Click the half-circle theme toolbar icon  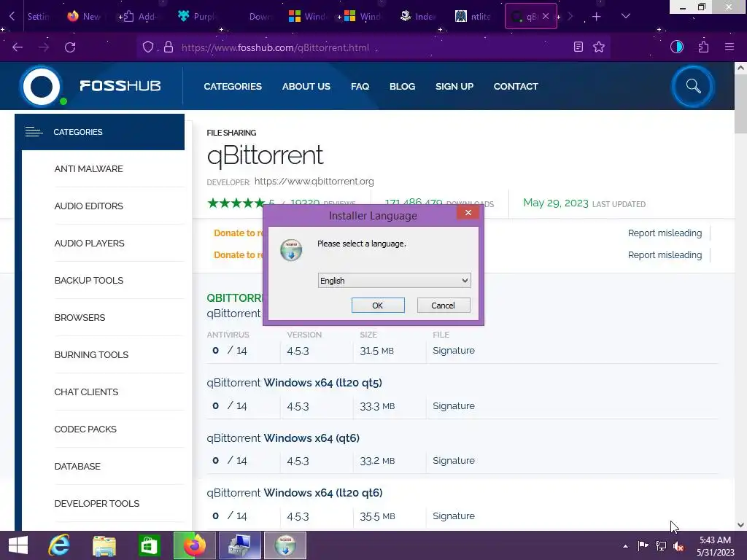676,47
